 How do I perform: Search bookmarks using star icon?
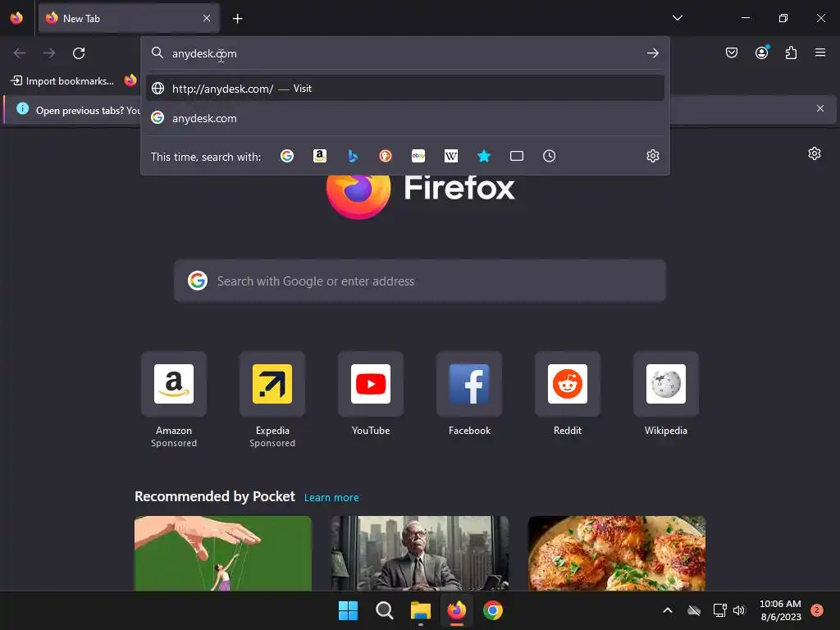(x=484, y=156)
